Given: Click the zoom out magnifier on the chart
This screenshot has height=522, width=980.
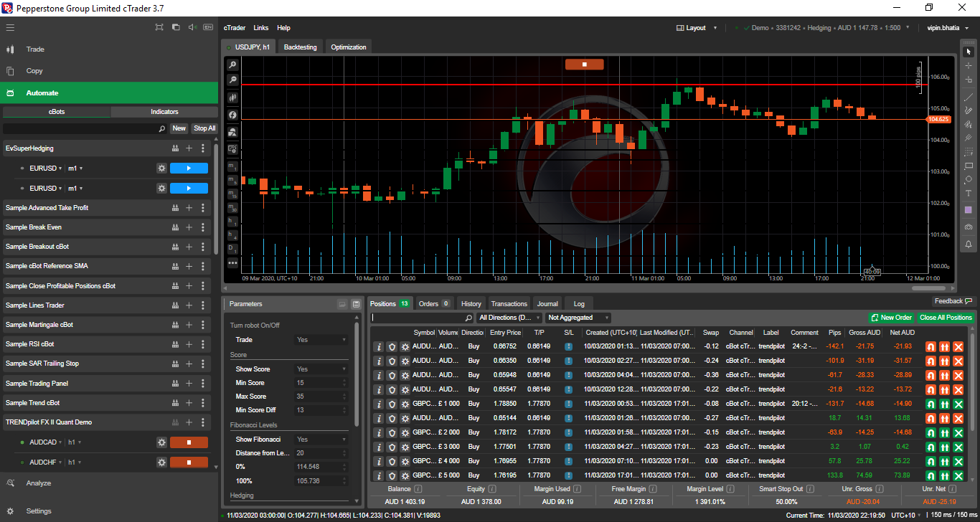Looking at the screenshot, I should coord(232,80).
